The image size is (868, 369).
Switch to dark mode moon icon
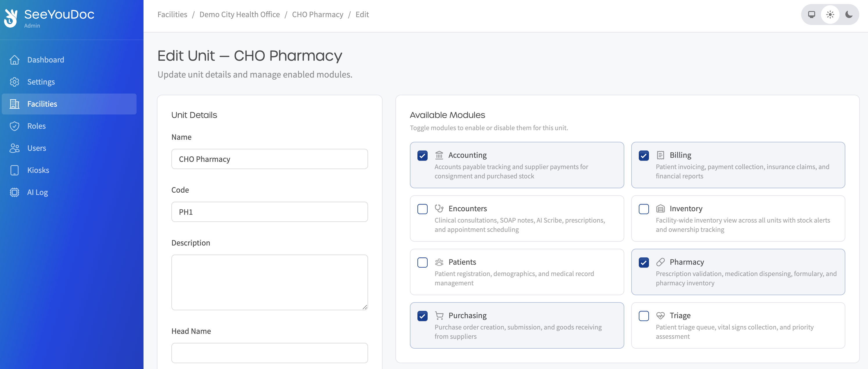coord(849,15)
